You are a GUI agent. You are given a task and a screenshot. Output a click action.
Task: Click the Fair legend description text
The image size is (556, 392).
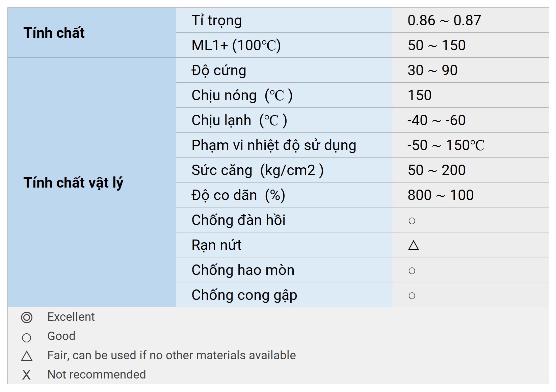(x=171, y=356)
